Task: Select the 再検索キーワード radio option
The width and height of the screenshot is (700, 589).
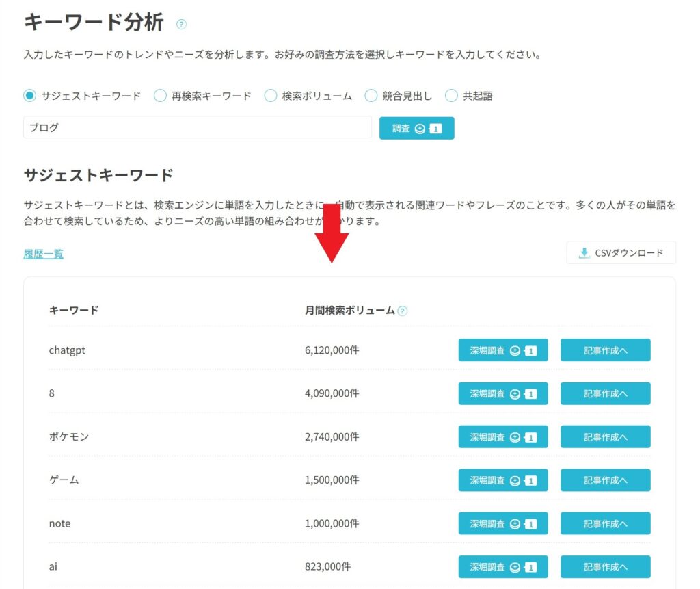Action: tap(160, 96)
